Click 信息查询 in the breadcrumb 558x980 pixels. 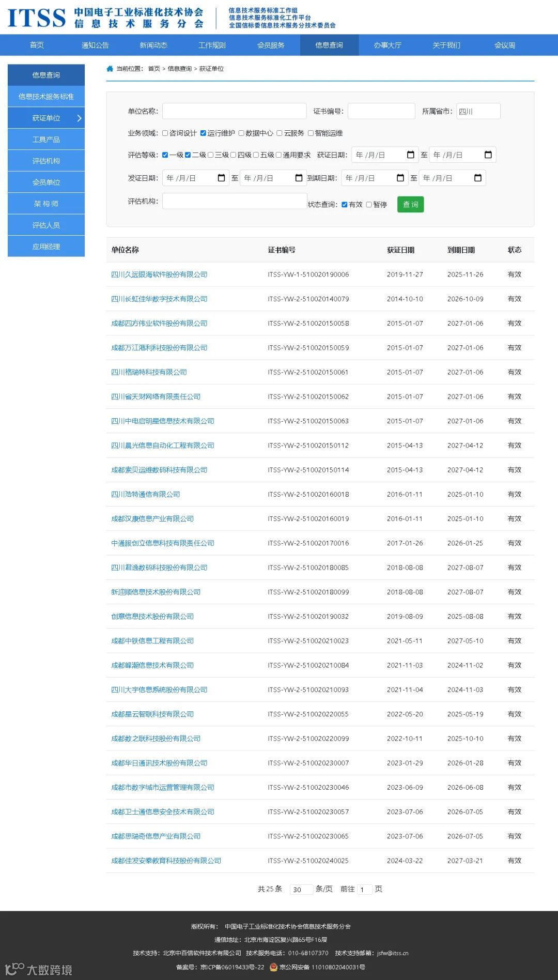[x=179, y=69]
